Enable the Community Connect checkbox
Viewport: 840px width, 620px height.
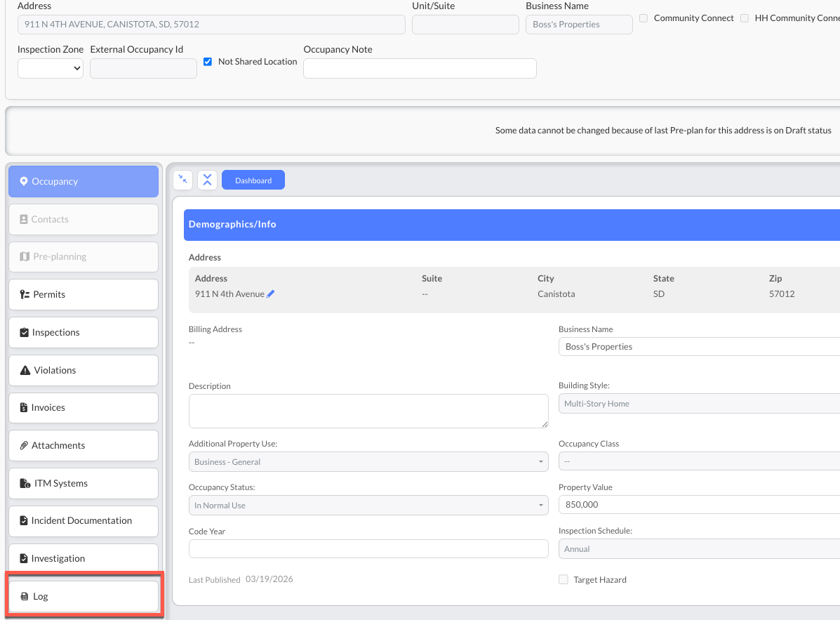[644, 18]
